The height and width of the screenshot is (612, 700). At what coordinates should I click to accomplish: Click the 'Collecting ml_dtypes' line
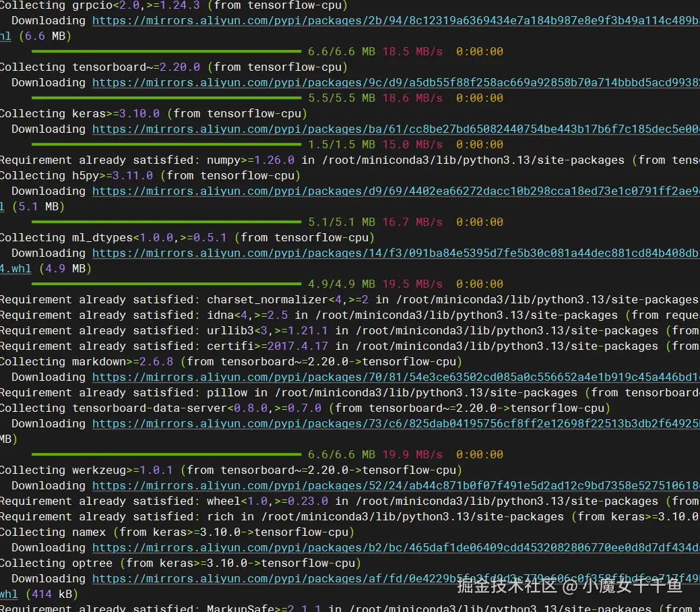[187, 238]
